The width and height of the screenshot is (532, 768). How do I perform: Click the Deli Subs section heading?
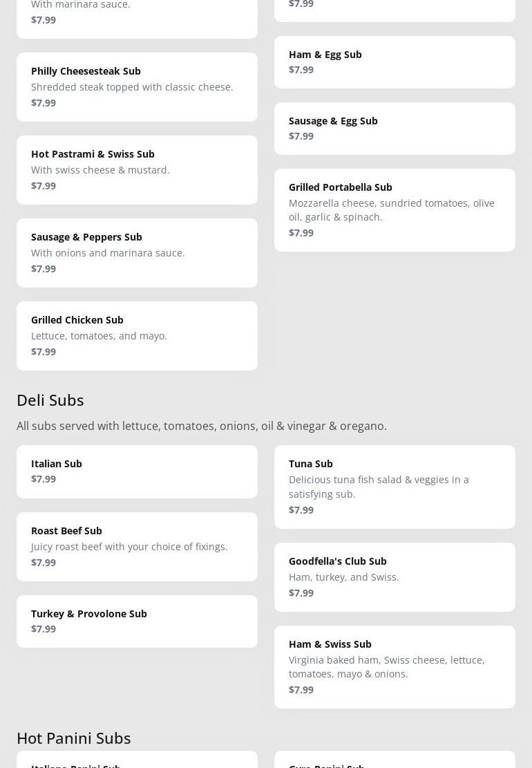coord(50,400)
